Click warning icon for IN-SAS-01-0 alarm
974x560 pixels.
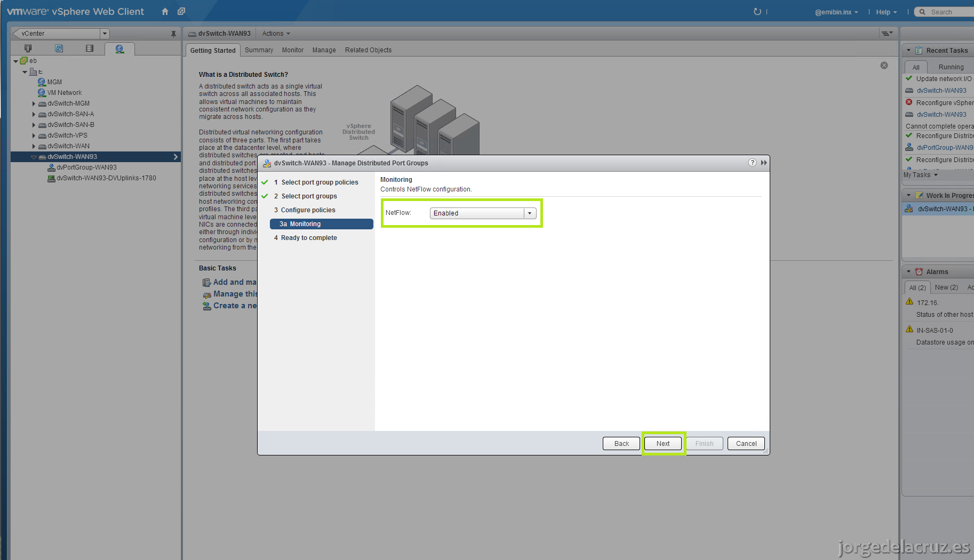909,330
